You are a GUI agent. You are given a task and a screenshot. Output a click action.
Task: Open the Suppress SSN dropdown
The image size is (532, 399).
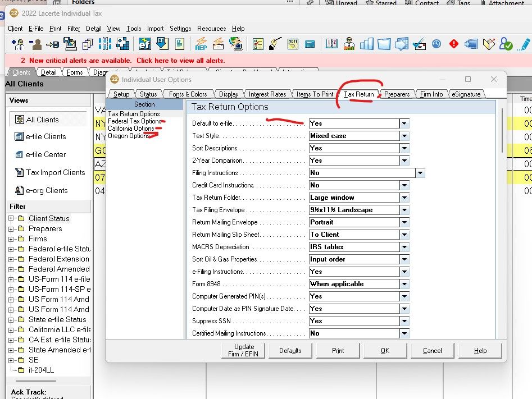404,321
